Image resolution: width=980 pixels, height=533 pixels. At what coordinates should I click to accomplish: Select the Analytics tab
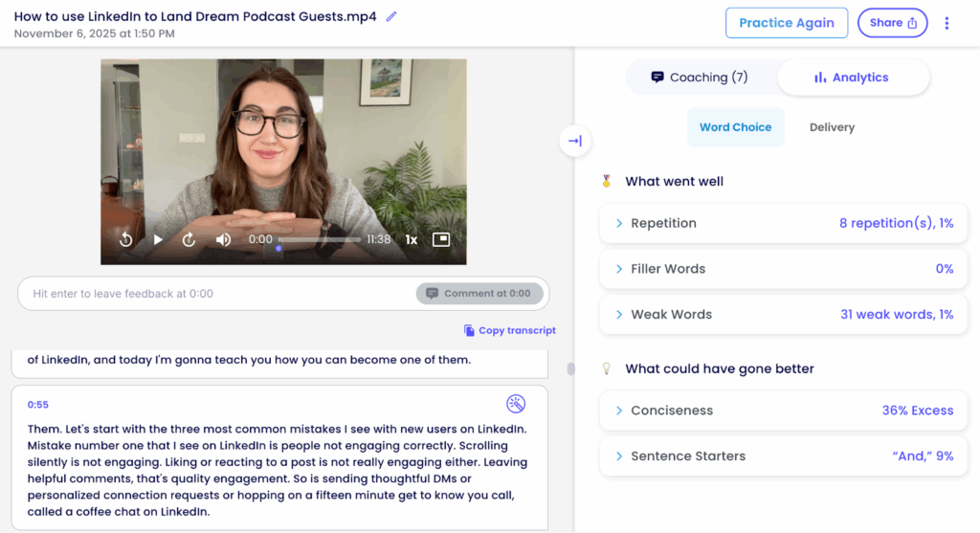[x=851, y=78]
